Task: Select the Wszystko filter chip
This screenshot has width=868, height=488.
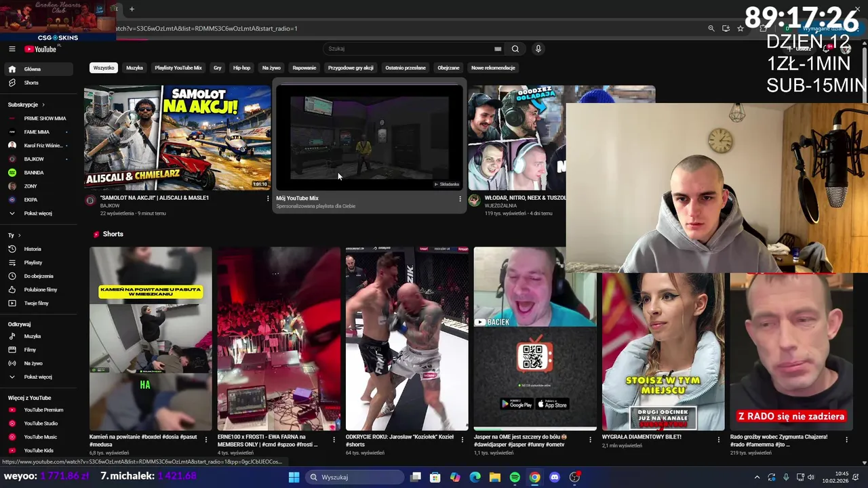Action: coord(104,68)
